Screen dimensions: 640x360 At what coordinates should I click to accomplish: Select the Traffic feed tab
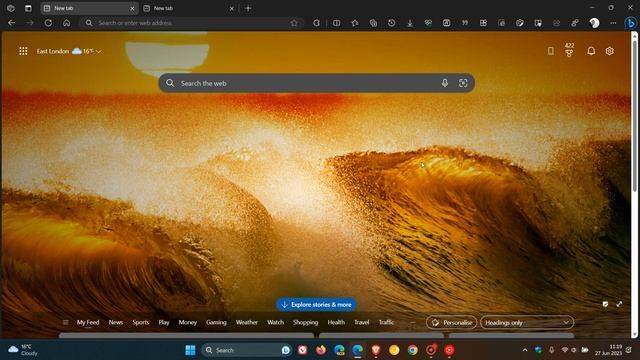pos(386,322)
